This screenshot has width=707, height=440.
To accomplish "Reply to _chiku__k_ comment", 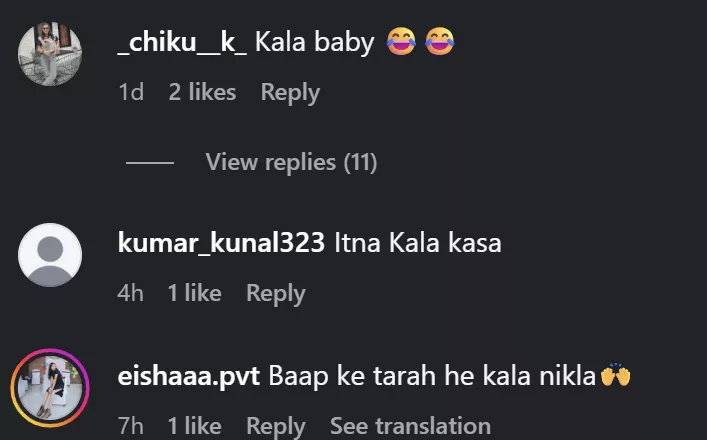I will point(290,92).
